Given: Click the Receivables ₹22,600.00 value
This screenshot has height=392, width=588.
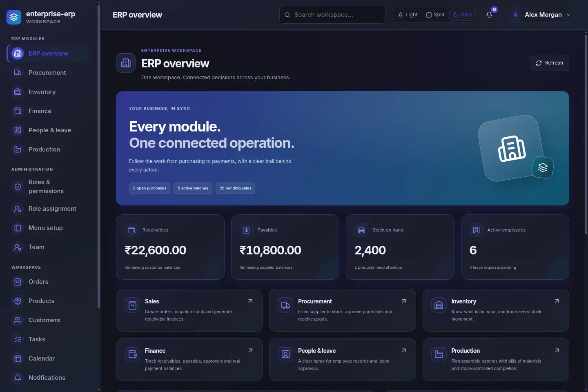Looking at the screenshot, I should (x=155, y=250).
